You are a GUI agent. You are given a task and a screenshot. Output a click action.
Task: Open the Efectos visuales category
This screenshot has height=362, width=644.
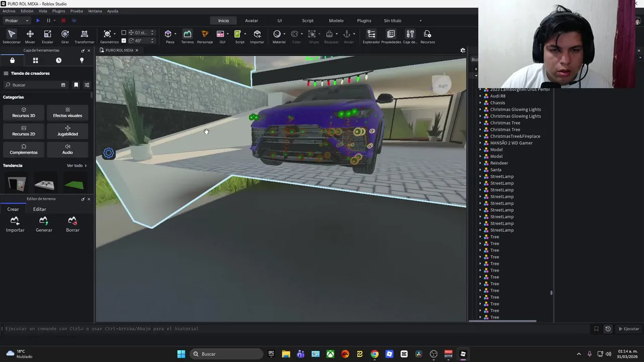tap(67, 113)
